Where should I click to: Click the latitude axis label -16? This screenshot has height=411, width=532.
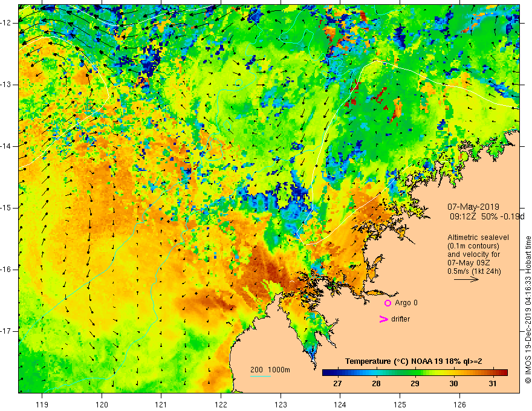tap(7, 270)
